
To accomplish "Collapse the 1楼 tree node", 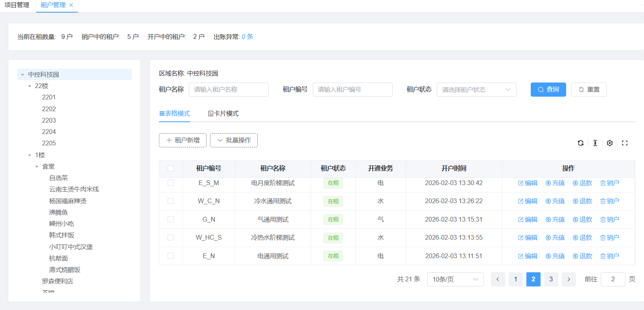I will pos(30,155).
